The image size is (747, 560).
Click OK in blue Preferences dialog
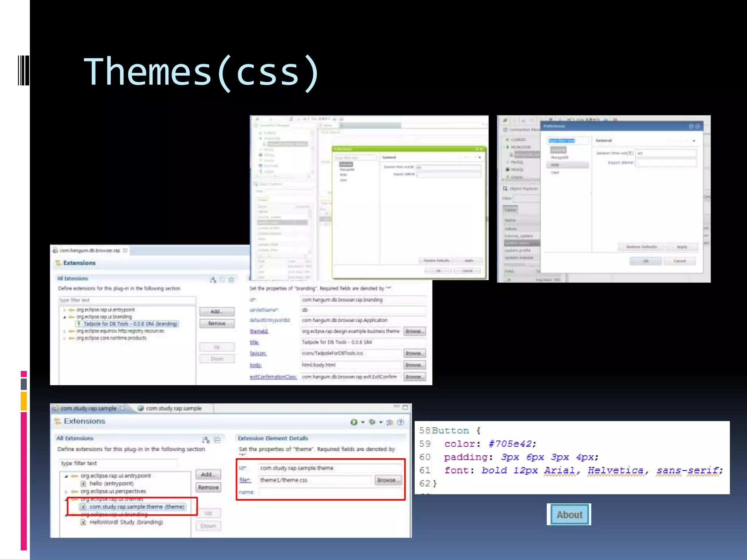[646, 261]
